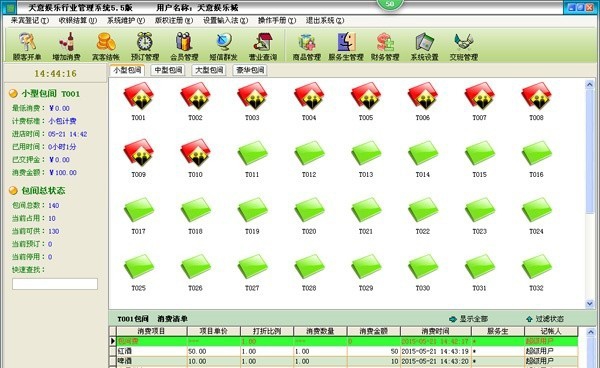Viewport: 600px width, 368px height.
Task: Open 商品管理 toolbar icon
Action: tap(307, 47)
